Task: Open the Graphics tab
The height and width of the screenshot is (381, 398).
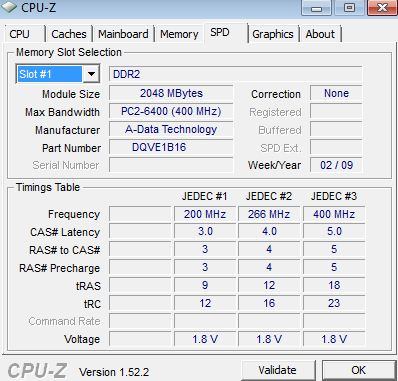Action: click(x=273, y=34)
